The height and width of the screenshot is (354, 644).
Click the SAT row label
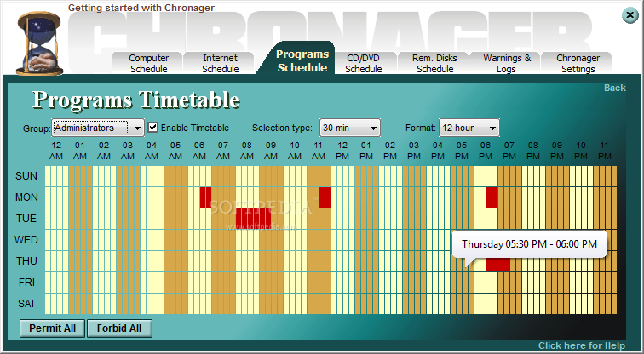pos(26,304)
